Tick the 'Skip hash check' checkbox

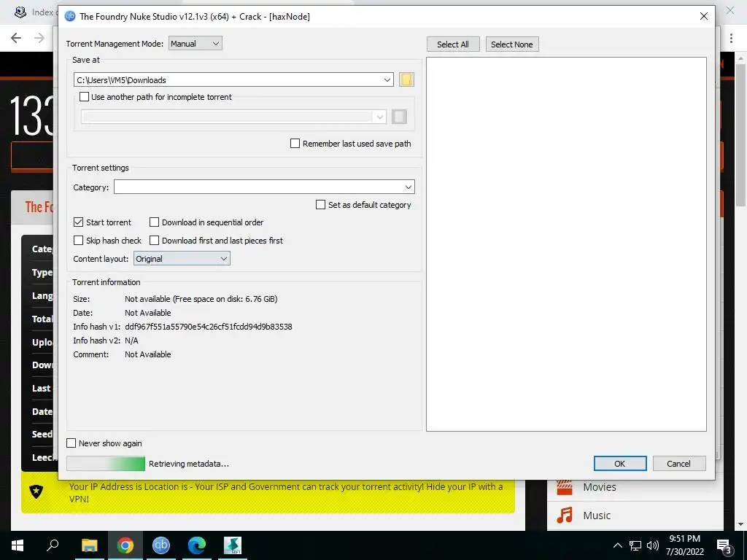79,241
